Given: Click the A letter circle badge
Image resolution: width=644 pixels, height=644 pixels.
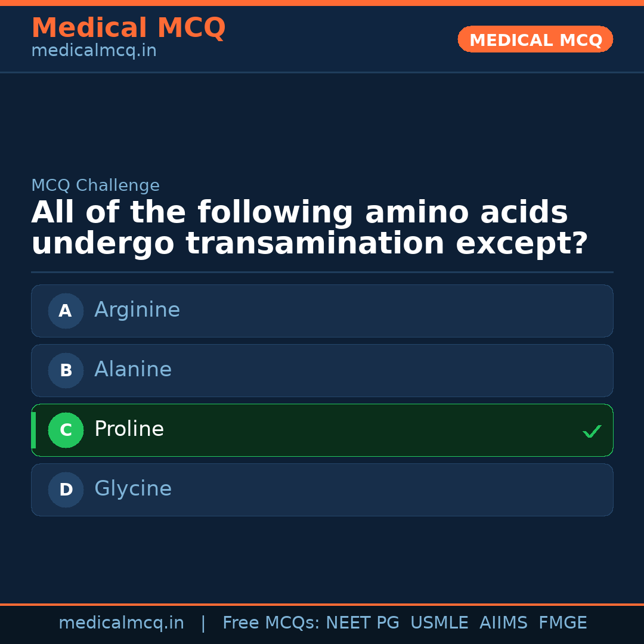Looking at the screenshot, I should 66,311.
